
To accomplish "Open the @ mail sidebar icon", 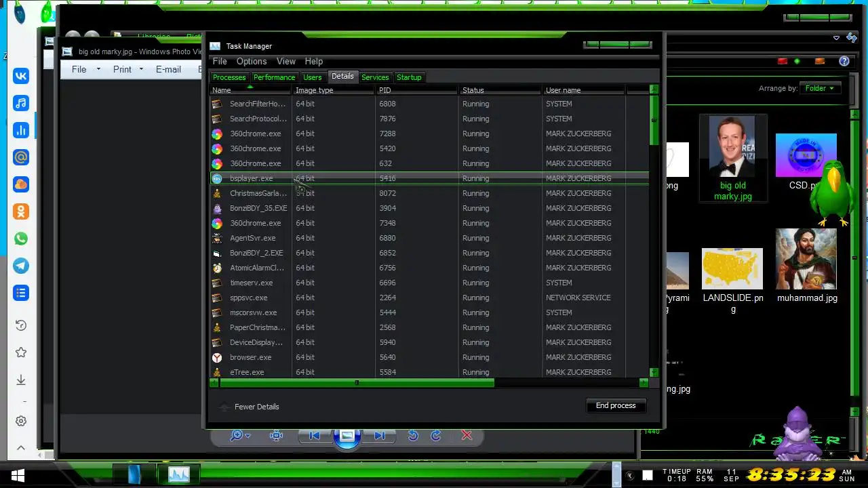I will click(x=21, y=157).
